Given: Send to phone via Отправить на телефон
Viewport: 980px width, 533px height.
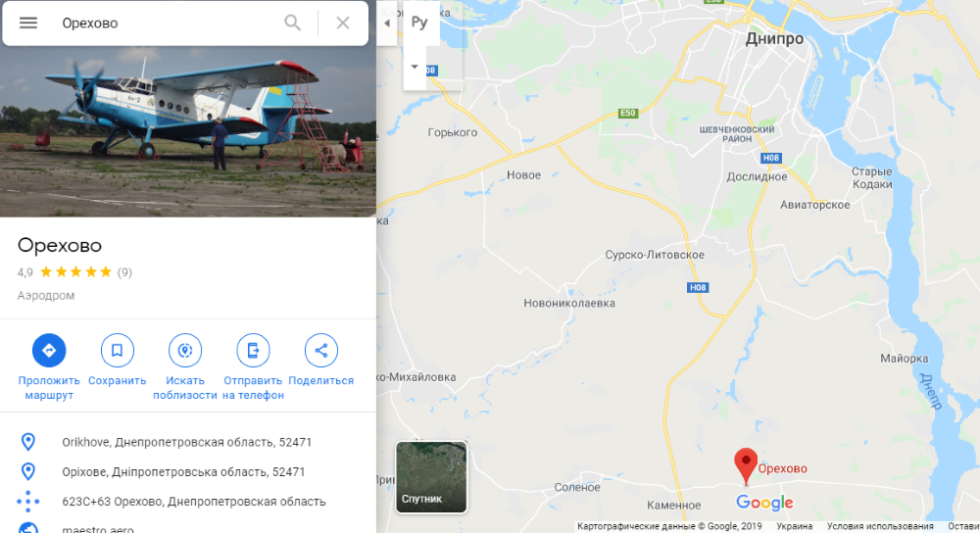Looking at the screenshot, I should tap(253, 351).
